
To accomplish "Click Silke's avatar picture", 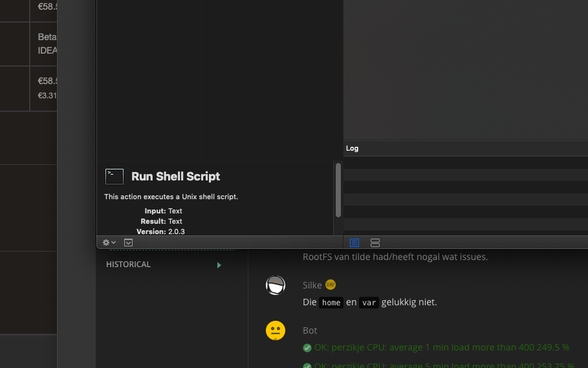I will tap(276, 285).
